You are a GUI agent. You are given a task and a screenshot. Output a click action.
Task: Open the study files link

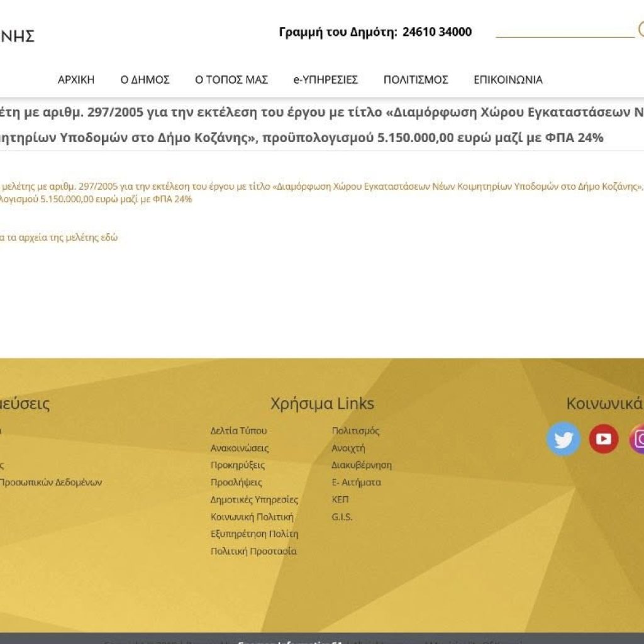[58, 237]
